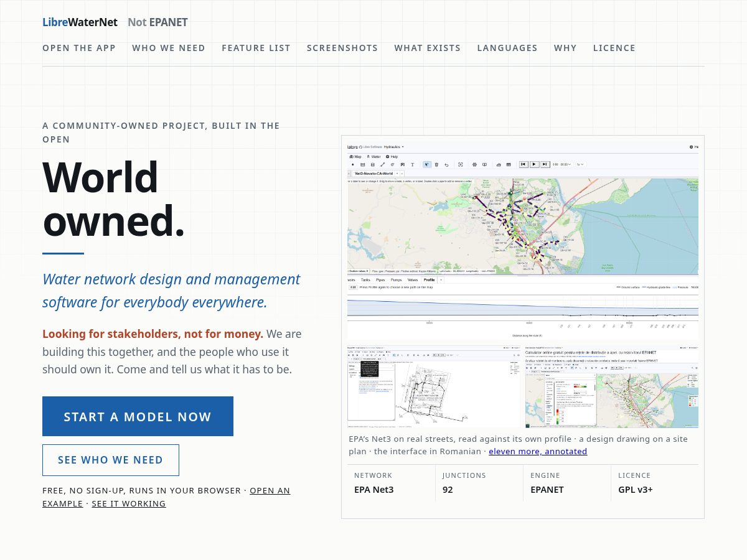Viewport: 747px width, 560px height.
Task: Click the undo arrow icon in embedded screenshot
Action: point(446,165)
